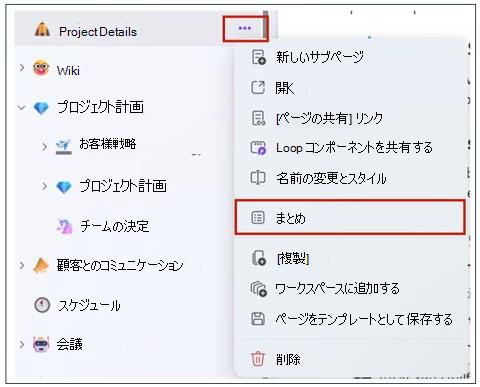
Task: Open the お客様戦略 subpage
Action: click(x=107, y=144)
